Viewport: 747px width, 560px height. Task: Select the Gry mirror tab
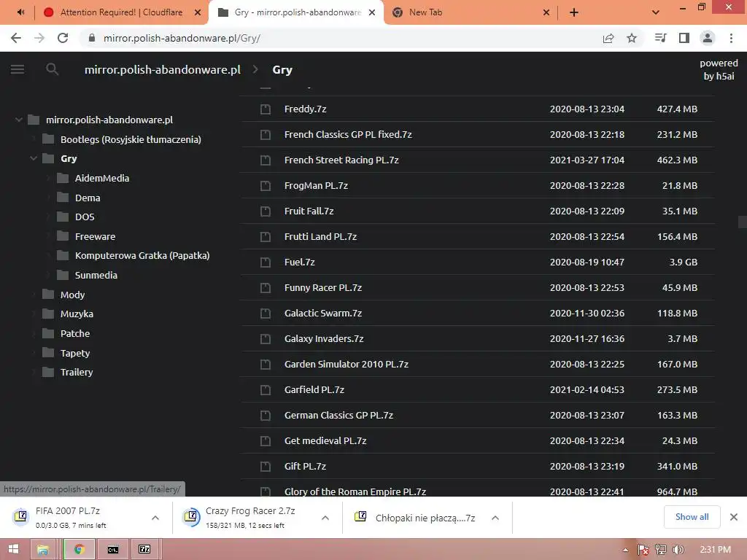point(296,12)
